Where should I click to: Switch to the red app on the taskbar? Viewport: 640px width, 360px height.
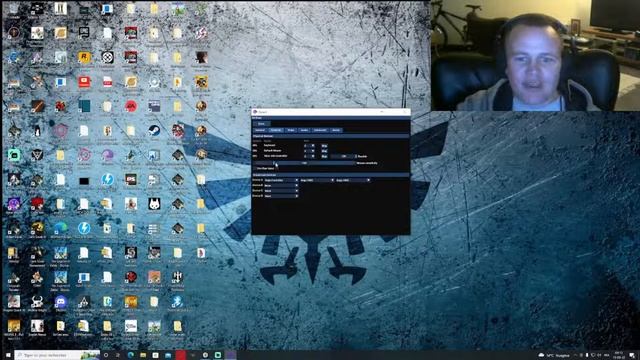(x=180, y=355)
